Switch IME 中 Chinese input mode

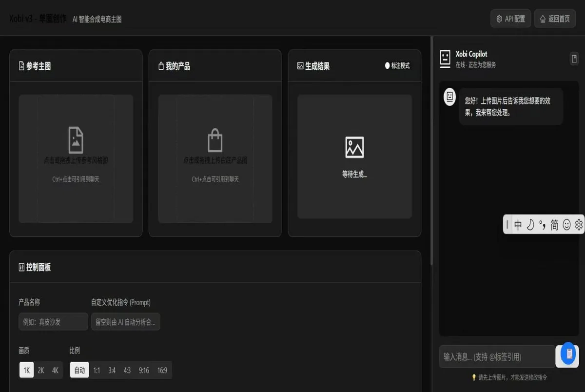(518, 225)
